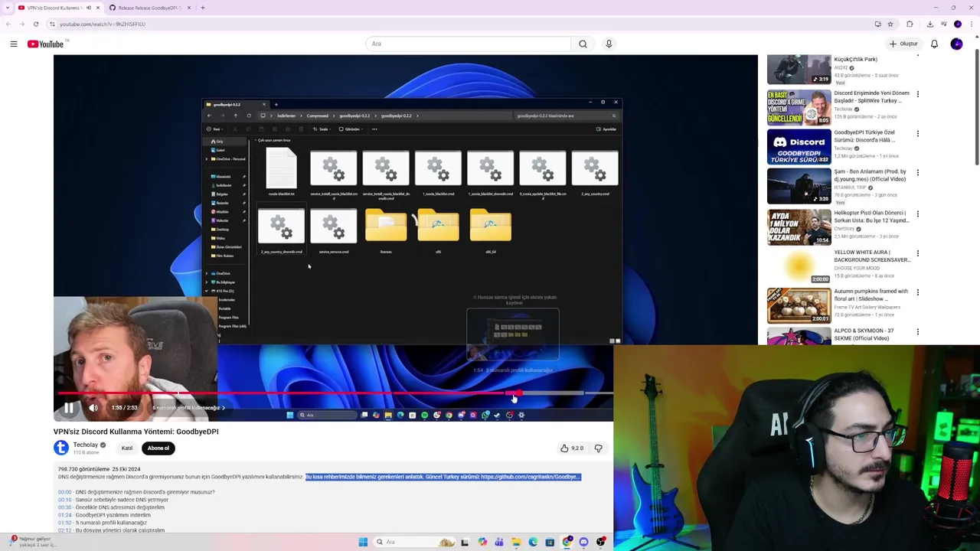Open browser downloads icon in toolbar

929,24
